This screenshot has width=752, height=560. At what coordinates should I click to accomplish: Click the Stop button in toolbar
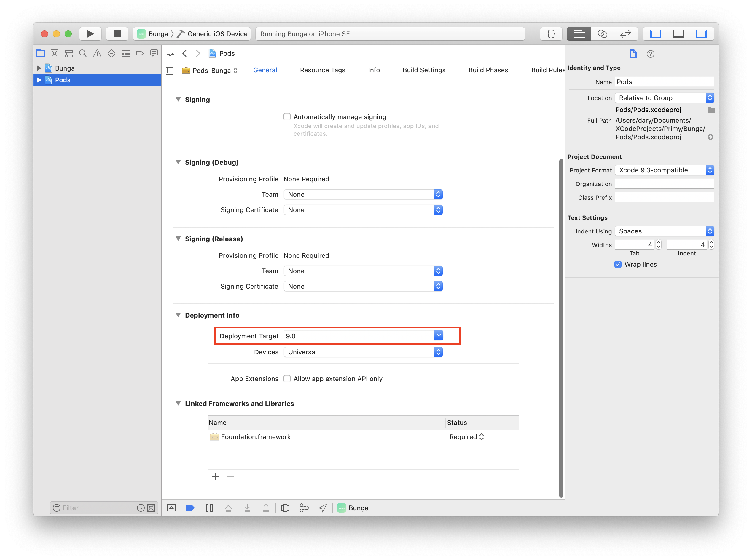pyautogui.click(x=117, y=33)
